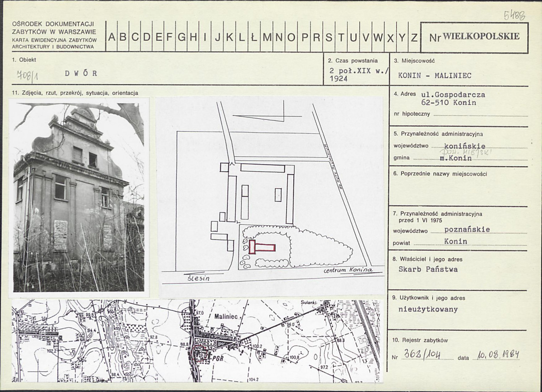This screenshot has height=392, width=542.
Task: Click the site plan sketch
Action: point(271,196)
